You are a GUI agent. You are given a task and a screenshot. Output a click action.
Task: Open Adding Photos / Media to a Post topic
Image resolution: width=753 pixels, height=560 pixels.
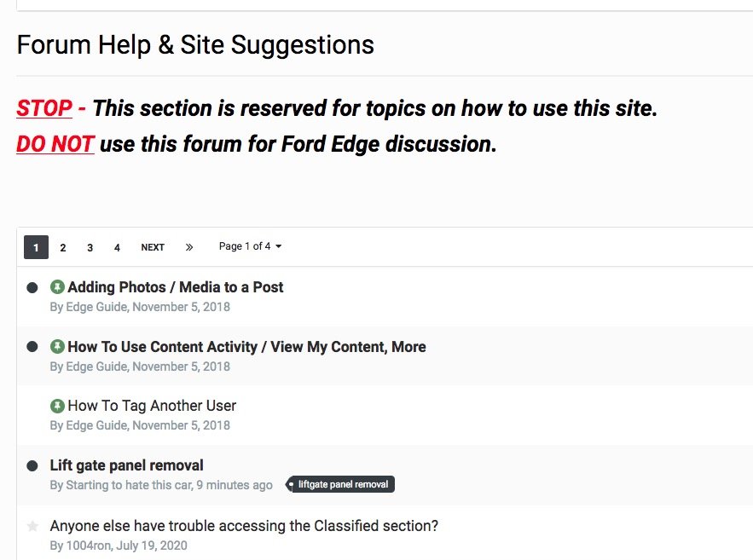176,287
